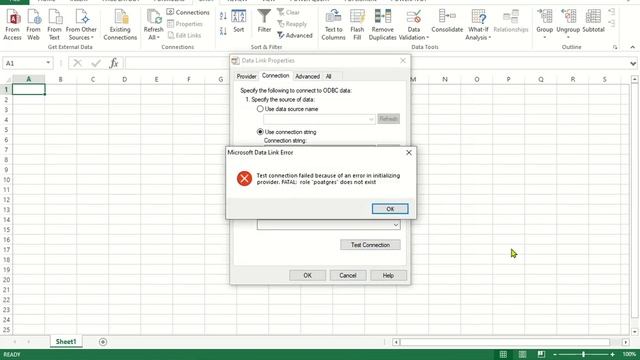Switch to Page Break Preview
The image size is (640, 360).
[541, 354]
